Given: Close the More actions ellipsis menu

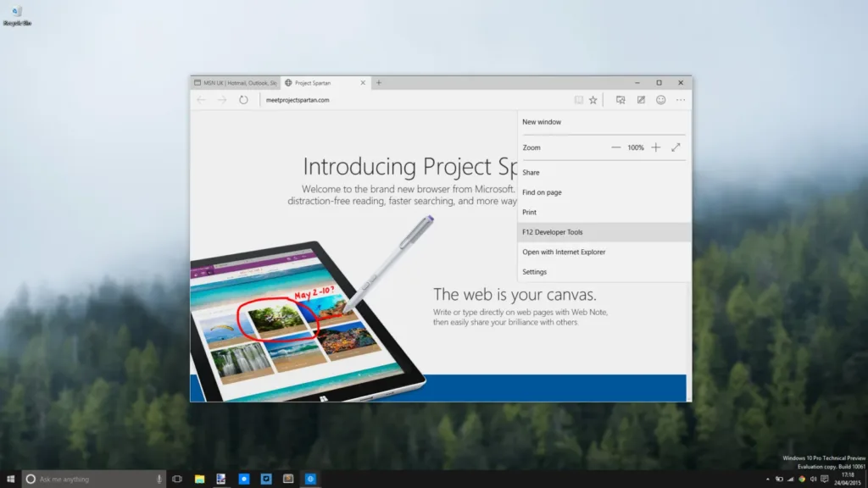Looking at the screenshot, I should pos(681,100).
